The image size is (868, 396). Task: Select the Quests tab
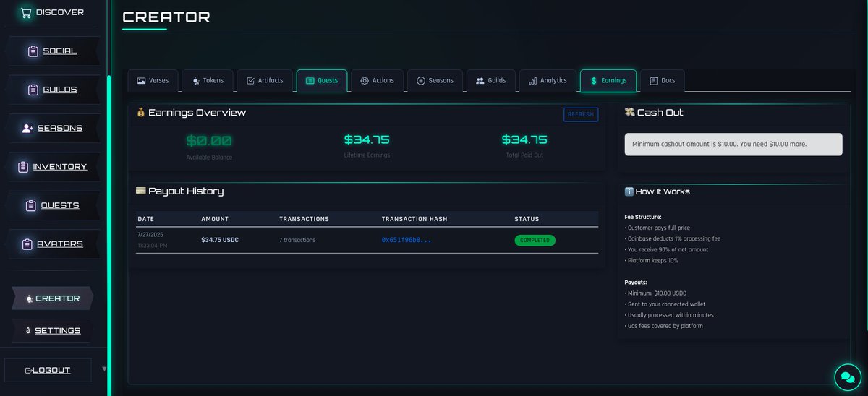tap(322, 81)
